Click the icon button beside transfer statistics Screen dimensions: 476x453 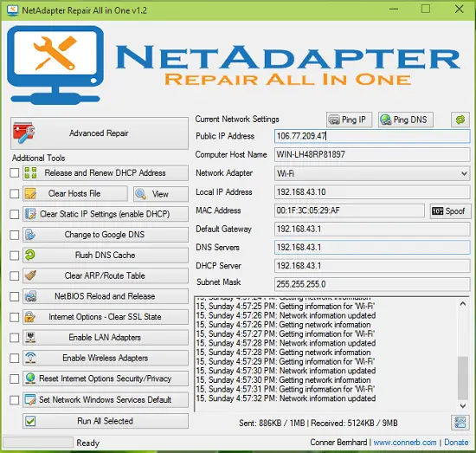click(x=460, y=423)
